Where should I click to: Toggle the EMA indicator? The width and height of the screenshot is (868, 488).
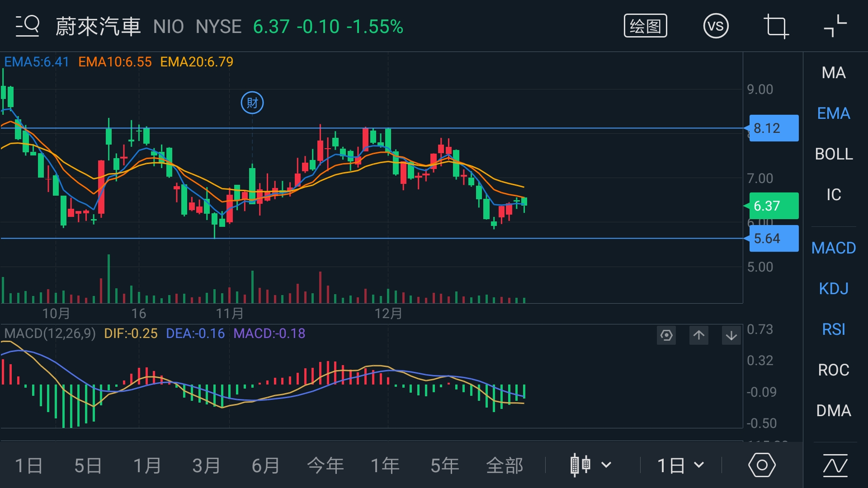[x=834, y=113]
